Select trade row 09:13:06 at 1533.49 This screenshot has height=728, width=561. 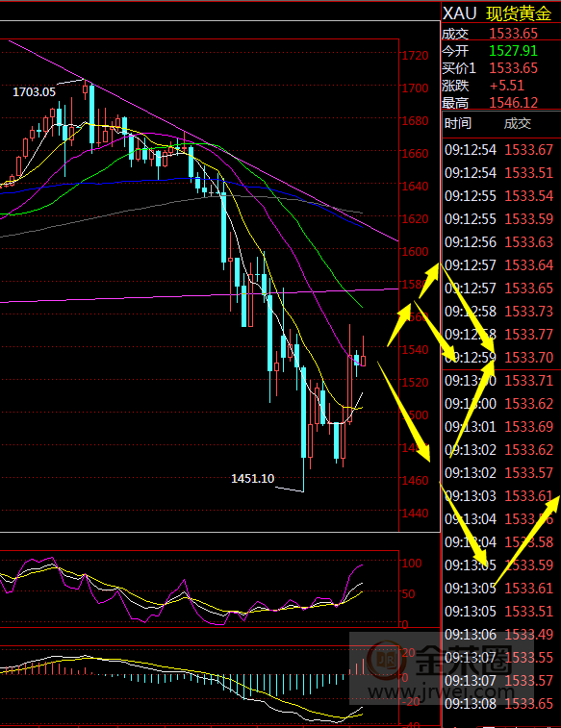[499, 634]
